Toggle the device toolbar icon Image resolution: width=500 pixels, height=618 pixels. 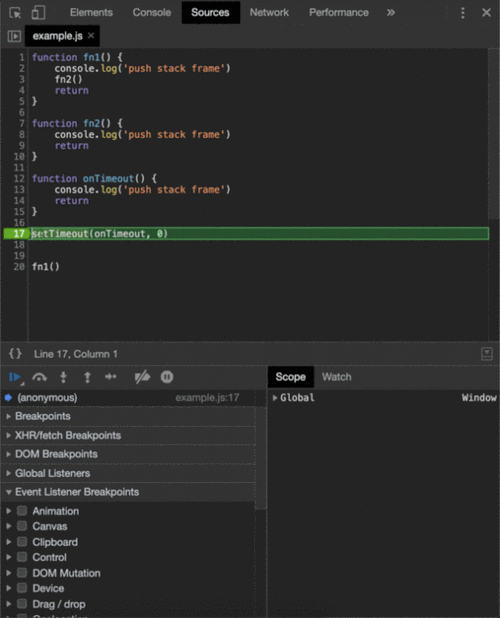pos(38,13)
